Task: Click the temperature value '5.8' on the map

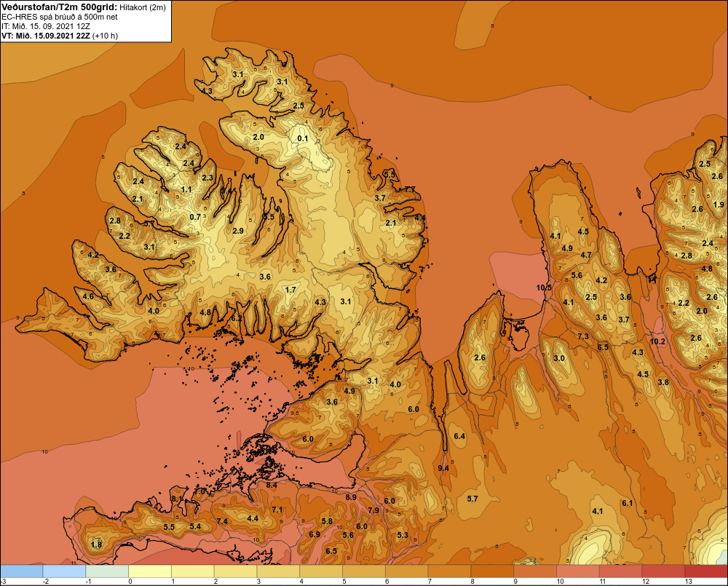Action: pyautogui.click(x=328, y=521)
